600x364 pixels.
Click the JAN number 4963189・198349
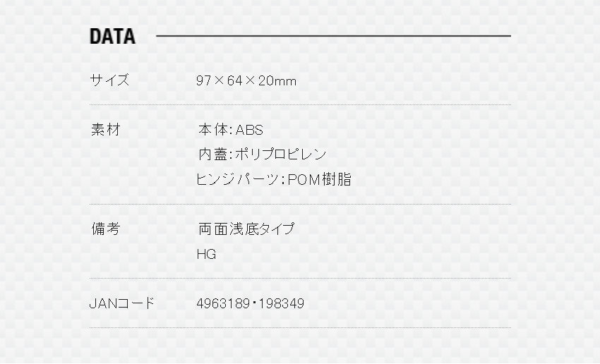click(251, 303)
